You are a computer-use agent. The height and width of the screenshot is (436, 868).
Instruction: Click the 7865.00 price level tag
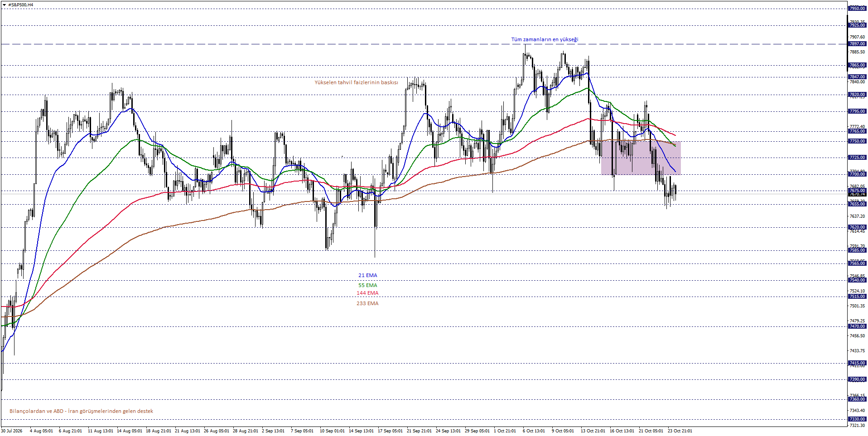coord(857,65)
